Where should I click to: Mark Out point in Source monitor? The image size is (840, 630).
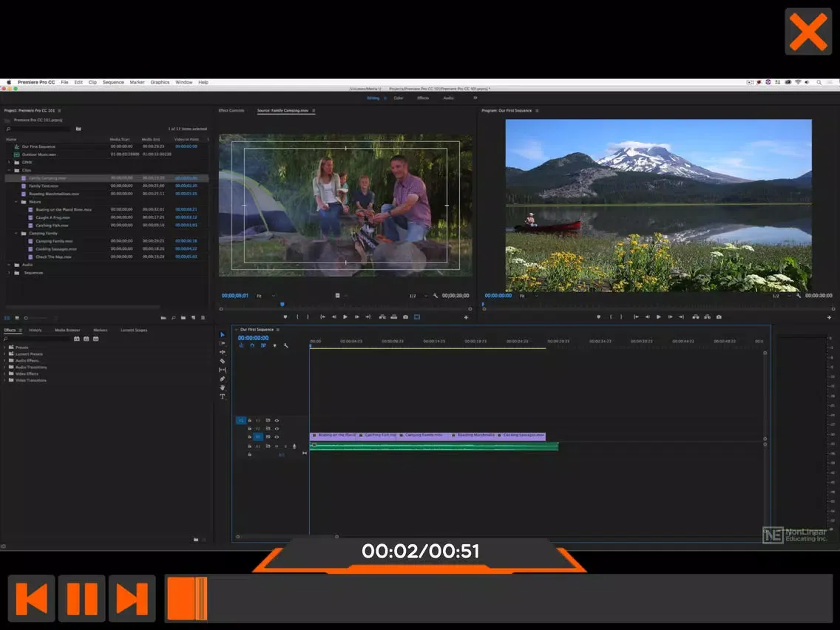tap(308, 316)
